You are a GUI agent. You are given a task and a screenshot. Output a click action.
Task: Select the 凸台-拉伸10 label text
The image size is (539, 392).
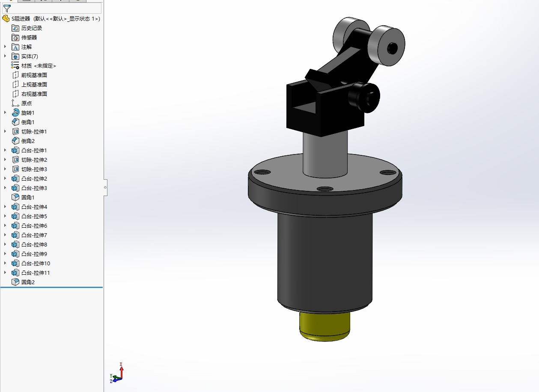pyautogui.click(x=36, y=263)
